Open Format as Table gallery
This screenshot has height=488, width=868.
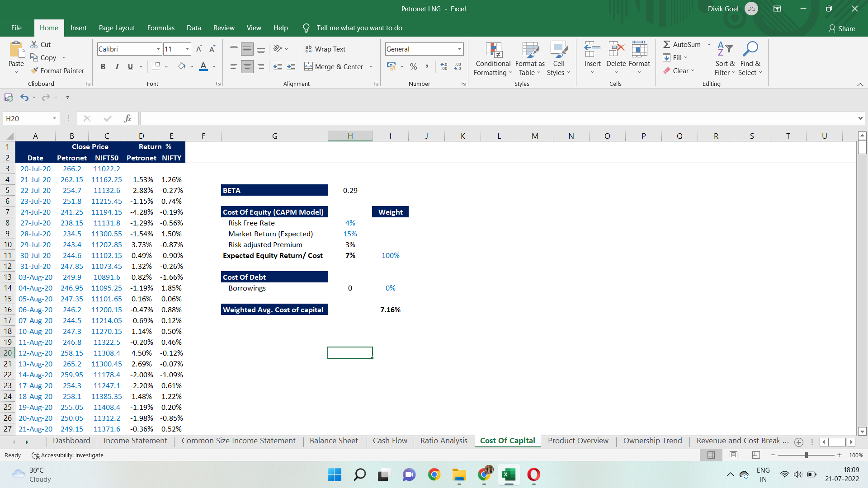click(530, 59)
